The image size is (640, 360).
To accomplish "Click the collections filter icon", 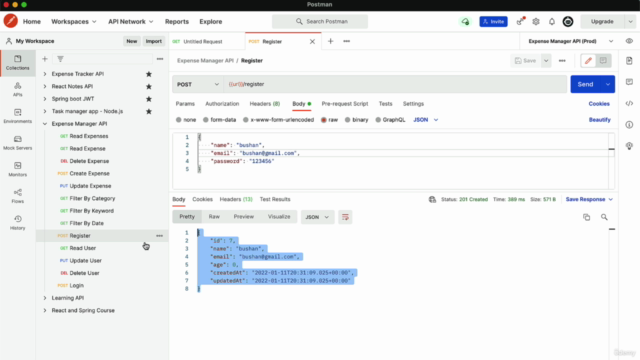I will tap(60, 59).
